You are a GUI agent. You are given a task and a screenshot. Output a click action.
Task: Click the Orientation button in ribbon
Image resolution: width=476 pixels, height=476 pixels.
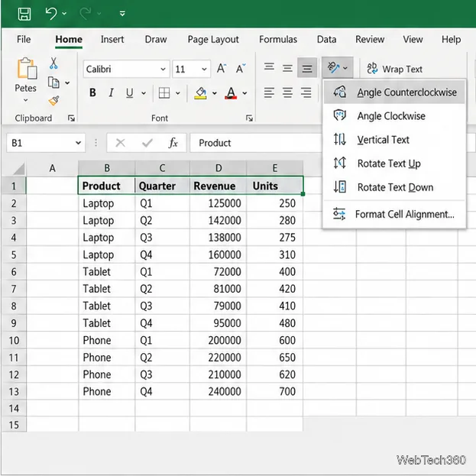[x=337, y=68]
